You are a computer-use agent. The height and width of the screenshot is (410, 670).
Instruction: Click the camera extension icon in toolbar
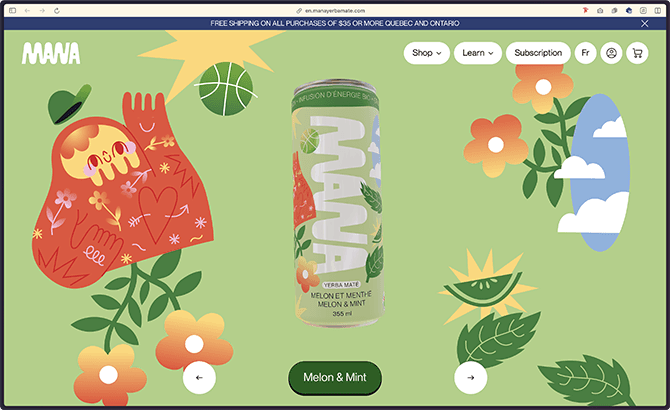click(600, 11)
